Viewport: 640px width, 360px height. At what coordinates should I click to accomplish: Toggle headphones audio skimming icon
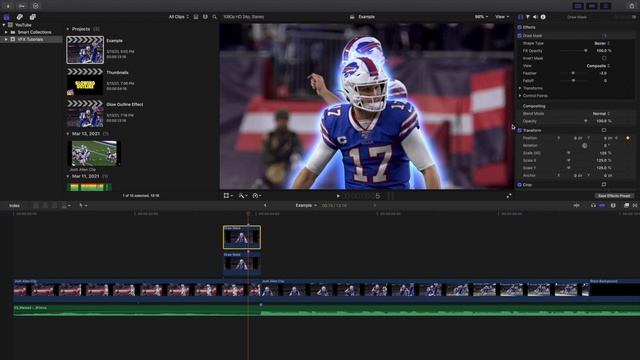[593, 205]
